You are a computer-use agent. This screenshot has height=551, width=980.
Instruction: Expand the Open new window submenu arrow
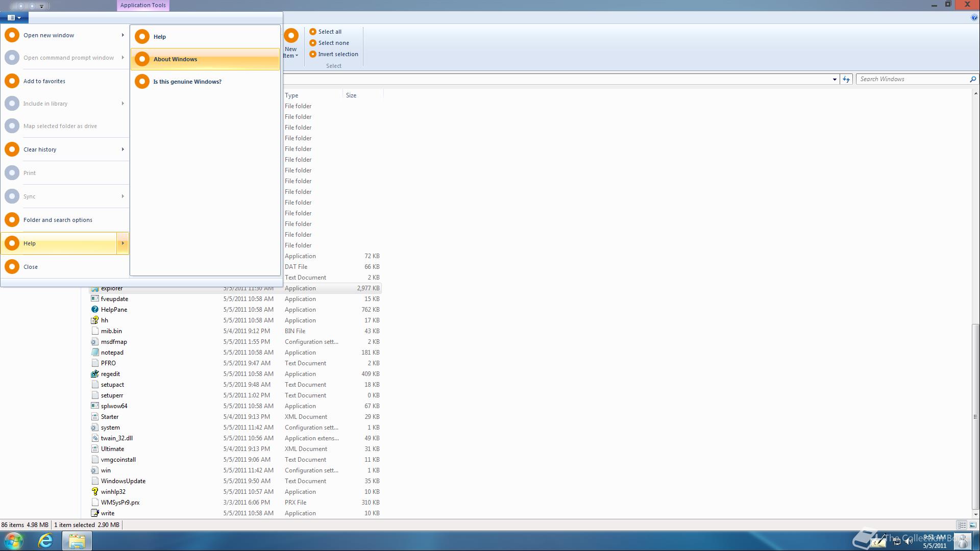(122, 35)
